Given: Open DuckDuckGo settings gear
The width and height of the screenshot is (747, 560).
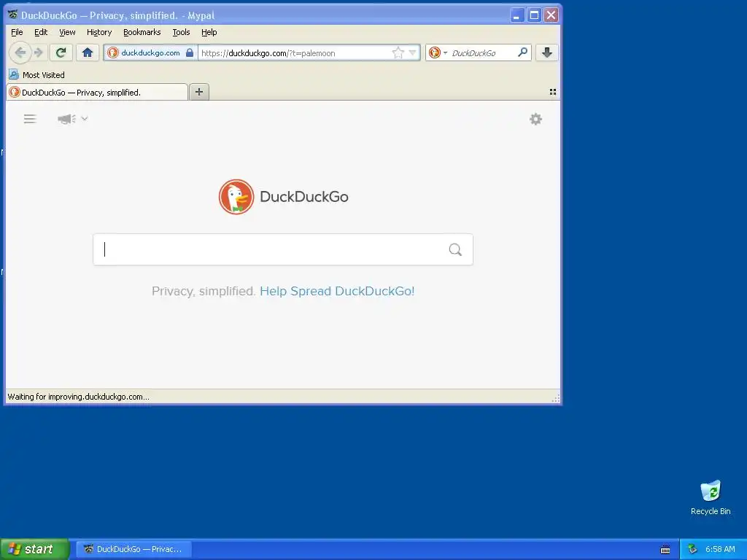Looking at the screenshot, I should 536,119.
